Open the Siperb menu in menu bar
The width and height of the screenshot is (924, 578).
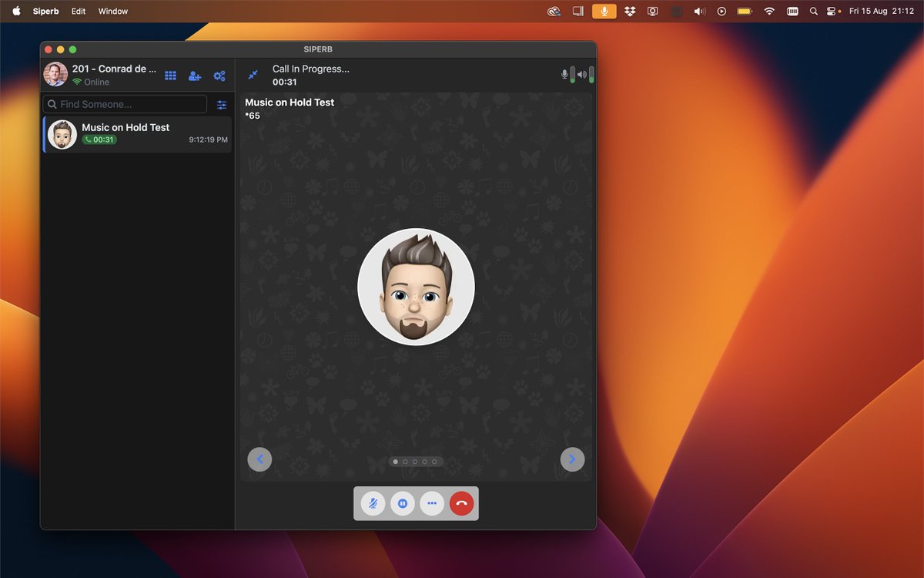click(x=45, y=11)
